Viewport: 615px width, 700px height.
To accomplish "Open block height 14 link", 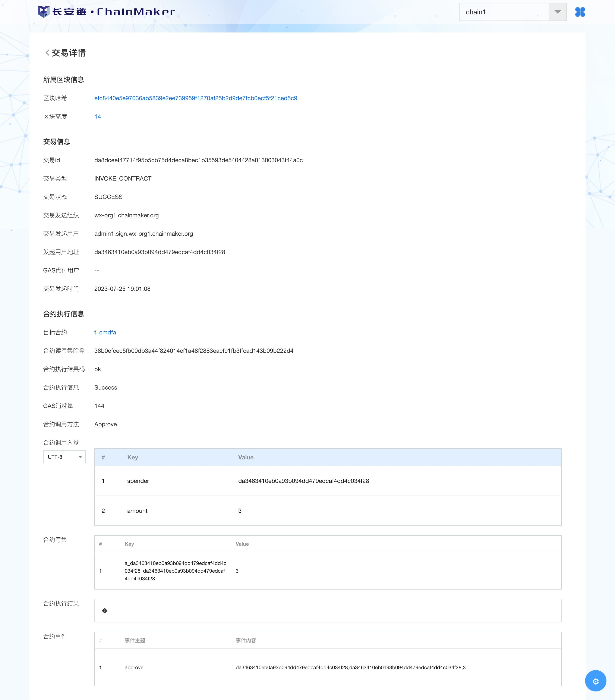I will point(98,116).
